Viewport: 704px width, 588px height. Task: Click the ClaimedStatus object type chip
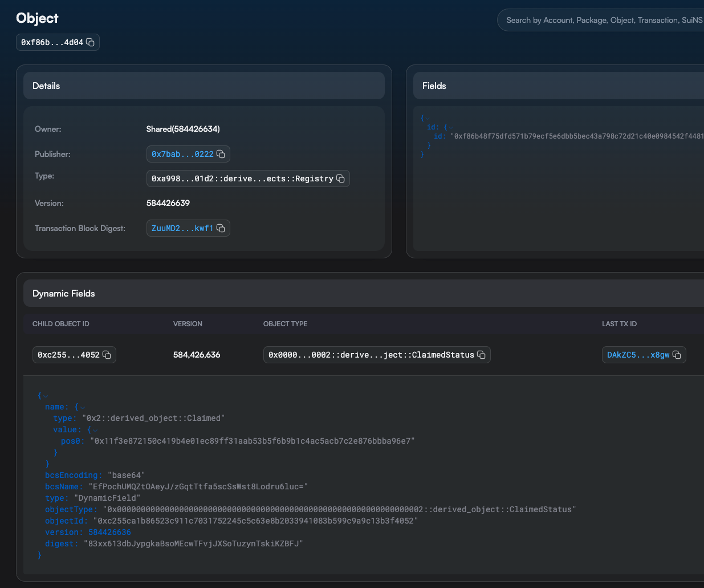(x=371, y=355)
